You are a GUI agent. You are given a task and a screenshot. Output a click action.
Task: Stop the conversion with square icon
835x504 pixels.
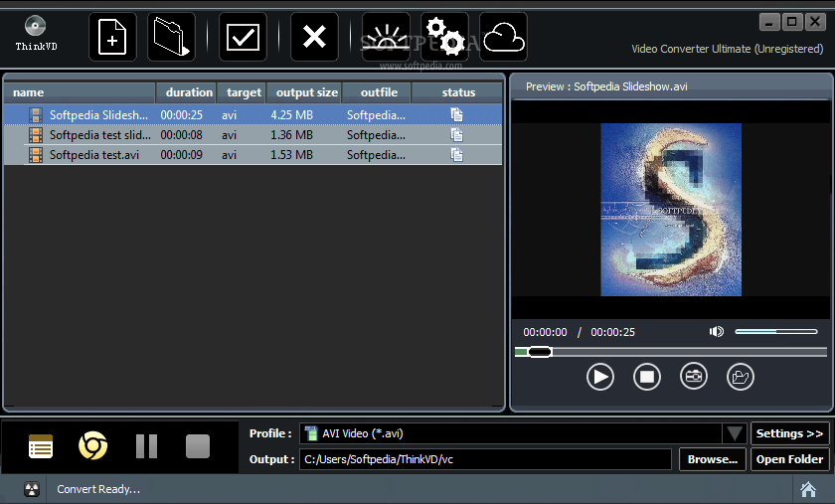[x=198, y=446]
